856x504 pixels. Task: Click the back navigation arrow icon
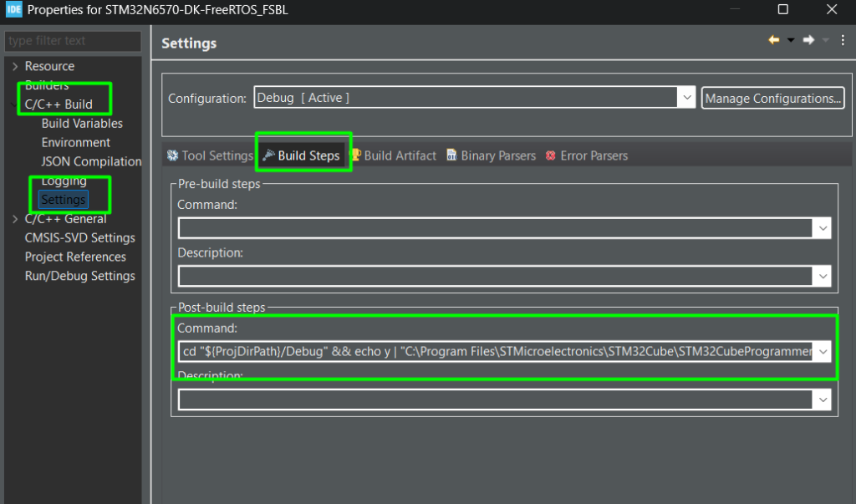(x=774, y=40)
